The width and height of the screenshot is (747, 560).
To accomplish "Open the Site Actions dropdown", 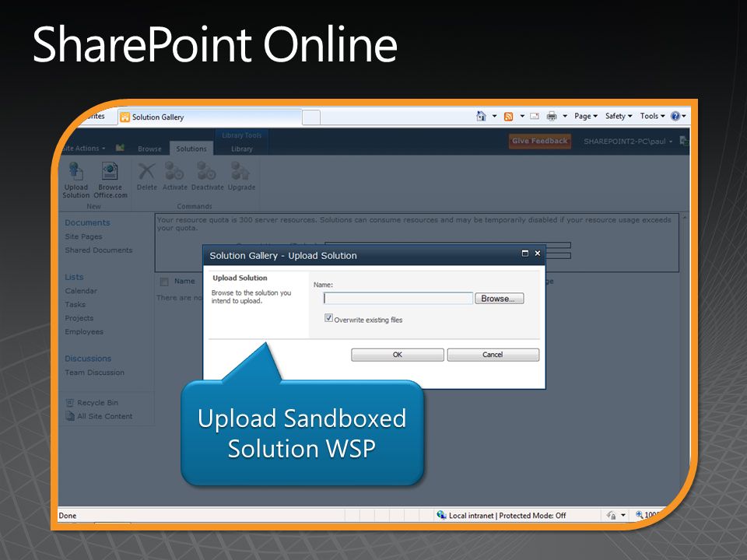I will pos(83,148).
